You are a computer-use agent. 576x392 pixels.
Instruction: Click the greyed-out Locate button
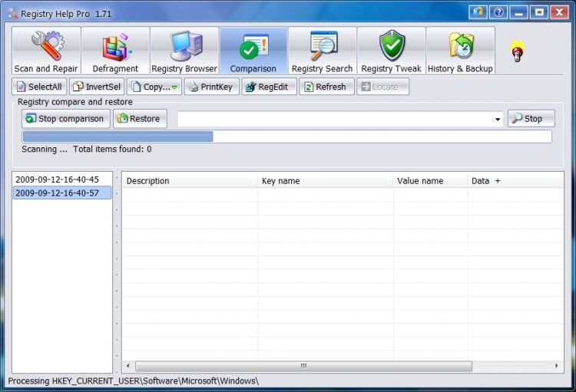(x=382, y=87)
